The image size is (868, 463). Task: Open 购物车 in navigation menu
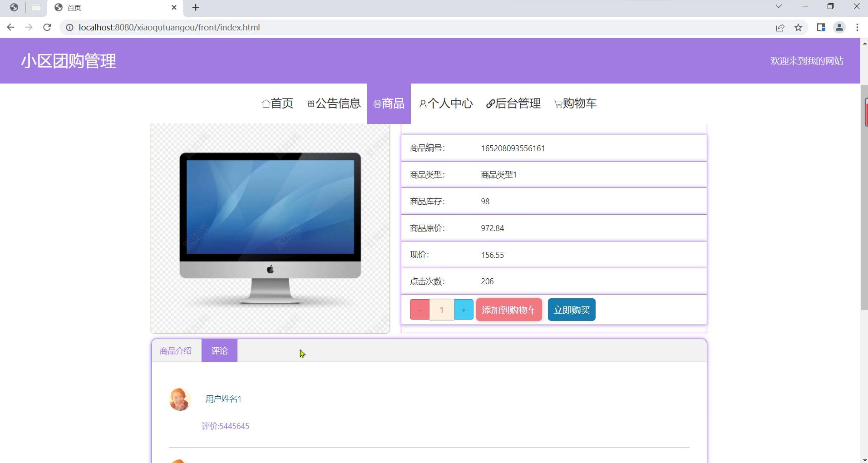(x=575, y=103)
